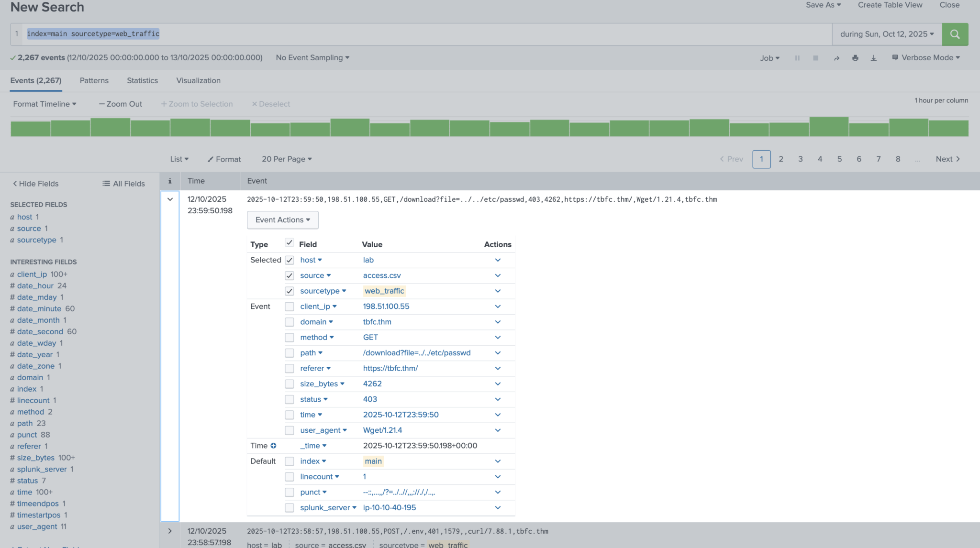The image size is (980, 548).
Task: Uncheck the source field checkbox
Action: pyautogui.click(x=290, y=275)
